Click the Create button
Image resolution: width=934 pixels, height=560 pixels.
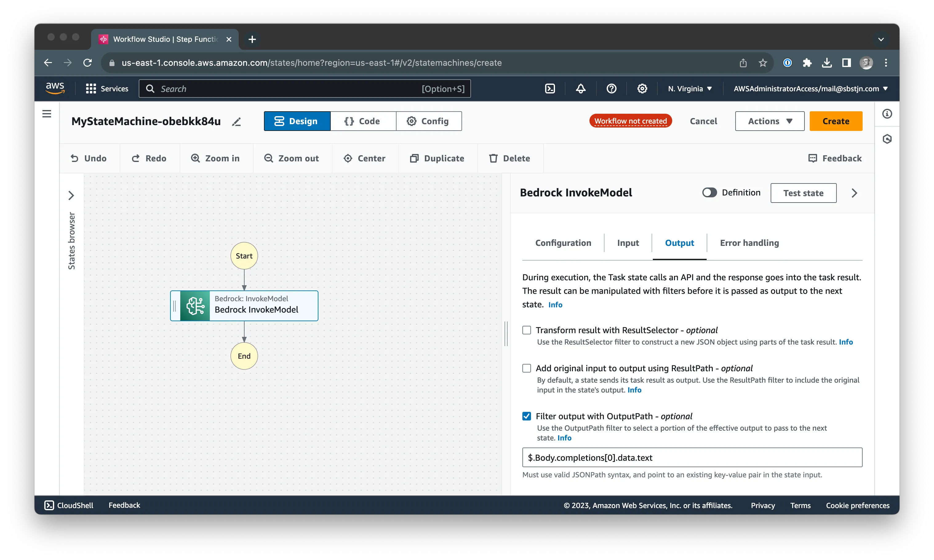(836, 121)
